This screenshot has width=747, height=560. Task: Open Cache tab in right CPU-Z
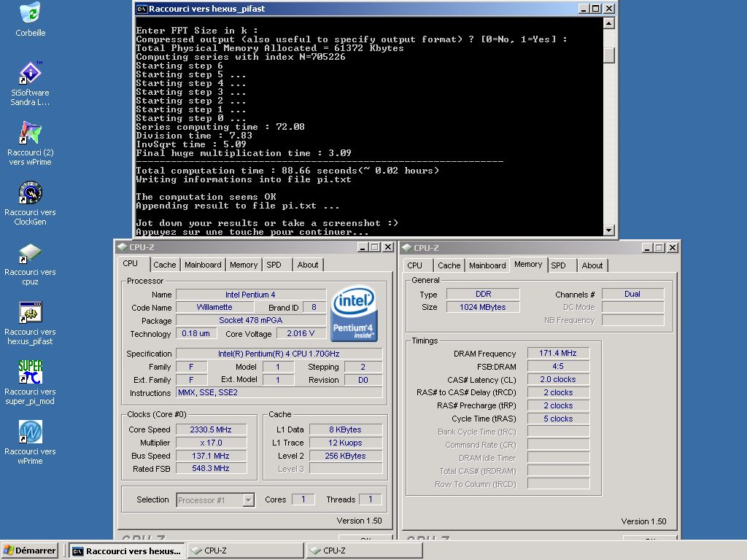click(449, 265)
